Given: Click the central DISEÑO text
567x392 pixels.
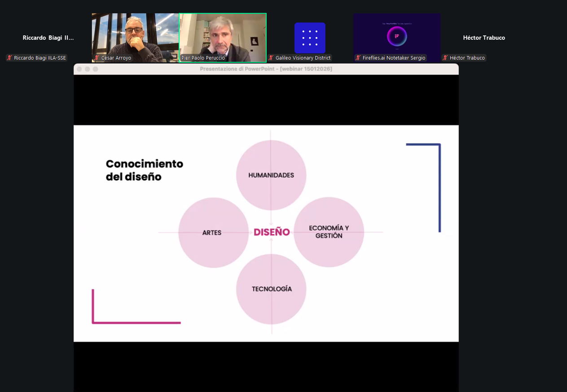Looking at the screenshot, I should (x=272, y=232).
